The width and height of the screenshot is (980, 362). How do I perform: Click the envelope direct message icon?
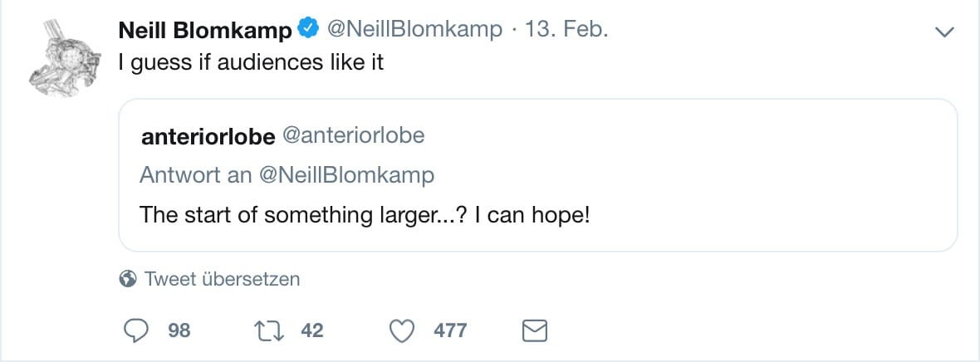pos(534,330)
